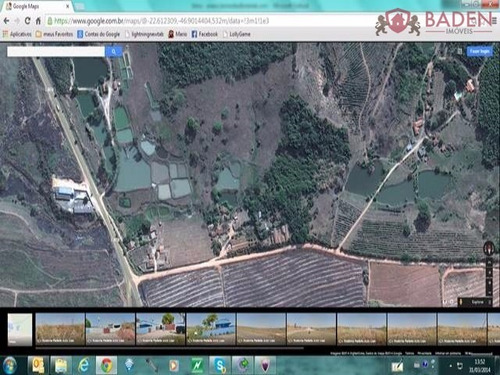This screenshot has width=500, height=375.
Task: Click the purple shield taskbar icon
Action: [x=265, y=366]
